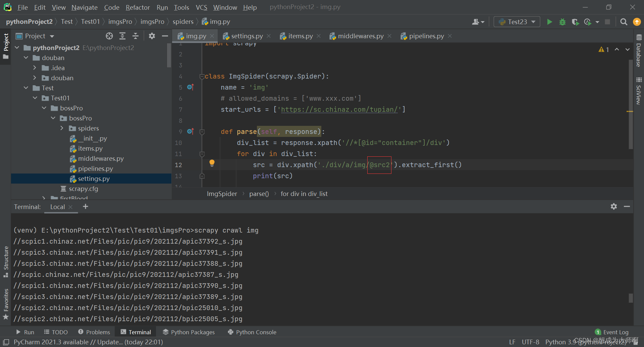Open Project panel gear options
The height and width of the screenshot is (347, 644).
152,36
